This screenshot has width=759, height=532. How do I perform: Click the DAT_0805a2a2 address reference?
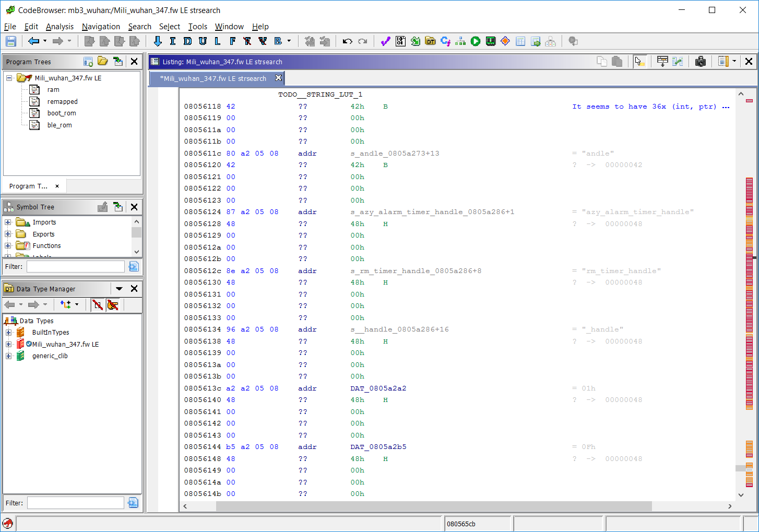pyautogui.click(x=378, y=388)
